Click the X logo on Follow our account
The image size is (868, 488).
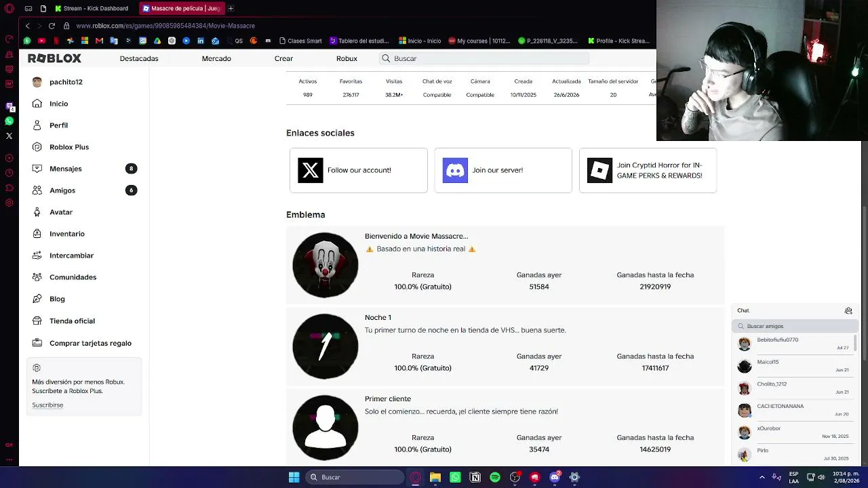coord(311,170)
